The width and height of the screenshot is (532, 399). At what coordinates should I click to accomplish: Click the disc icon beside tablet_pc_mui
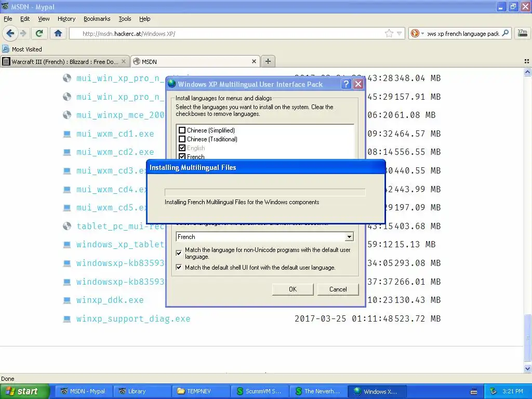point(67,226)
